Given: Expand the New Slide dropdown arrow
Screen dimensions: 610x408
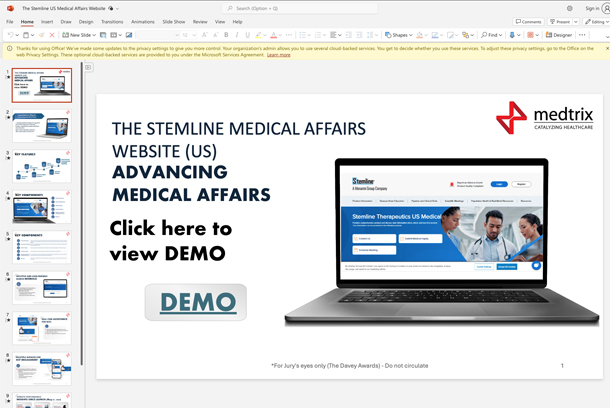Looking at the screenshot, I should [94, 35].
